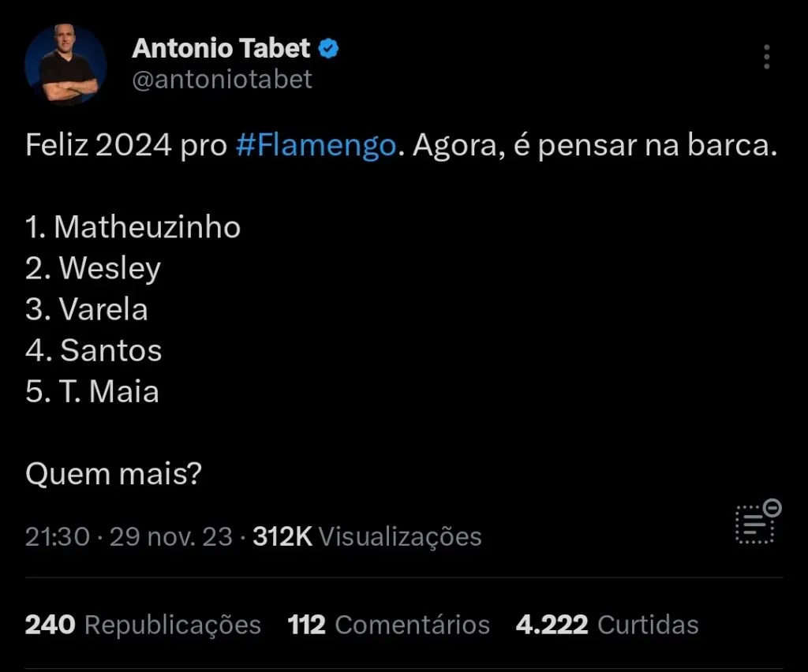Click the 29 nov. 23 date
Viewport: 808px width, 672px height.
pos(170,537)
